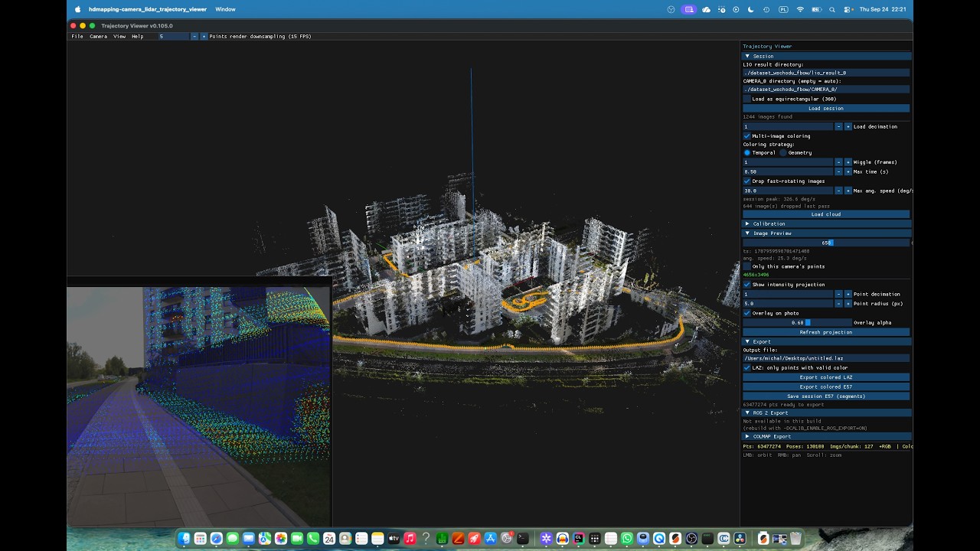Open Photos app from the dock

[281, 539]
